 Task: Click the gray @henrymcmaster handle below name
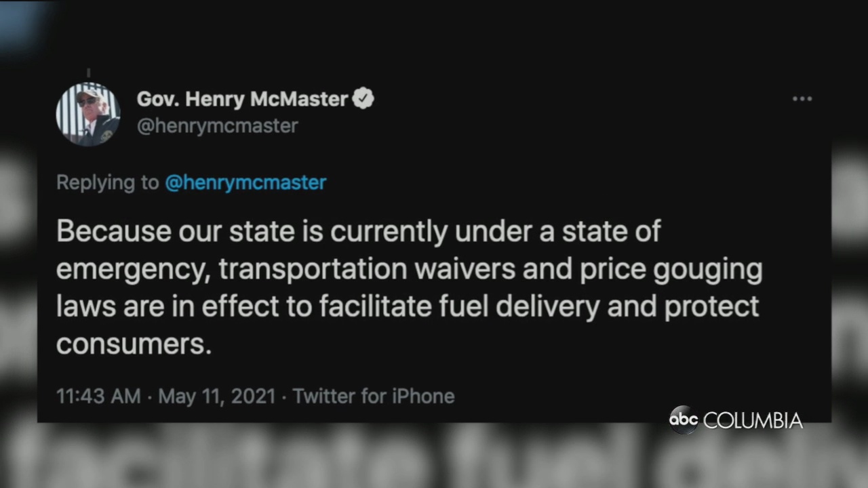pos(218,126)
